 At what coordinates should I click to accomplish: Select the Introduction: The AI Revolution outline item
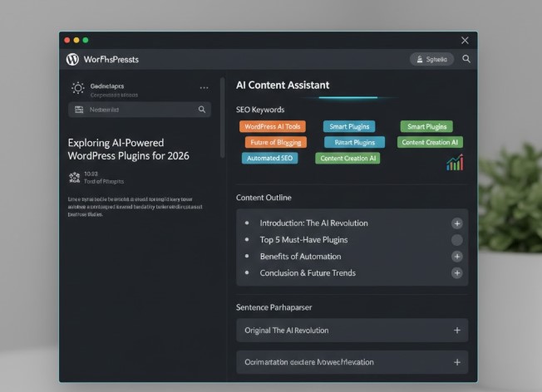click(x=314, y=223)
